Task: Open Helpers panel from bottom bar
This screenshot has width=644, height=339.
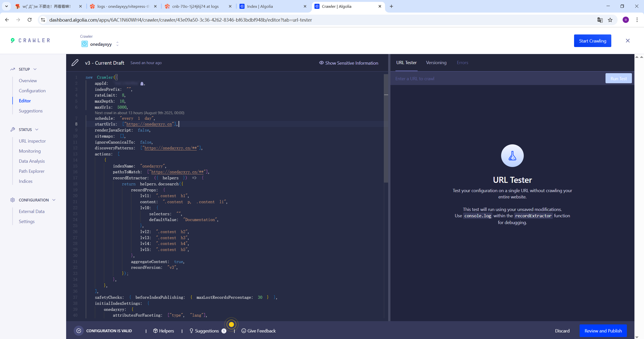Action: coord(164,331)
